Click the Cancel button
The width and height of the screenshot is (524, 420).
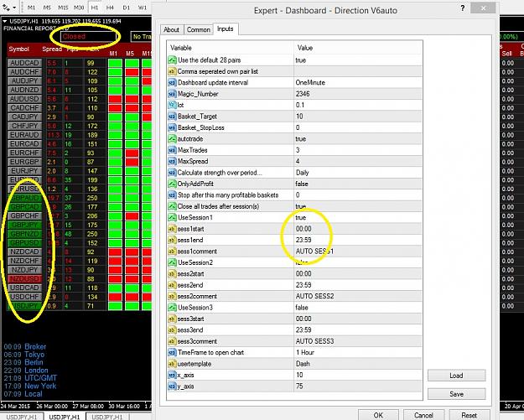point(423,415)
